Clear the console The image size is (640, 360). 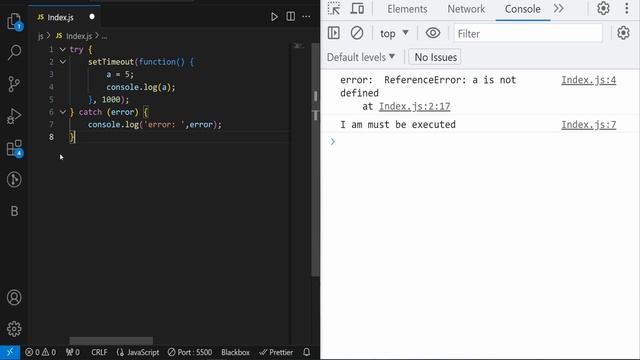pos(357,33)
